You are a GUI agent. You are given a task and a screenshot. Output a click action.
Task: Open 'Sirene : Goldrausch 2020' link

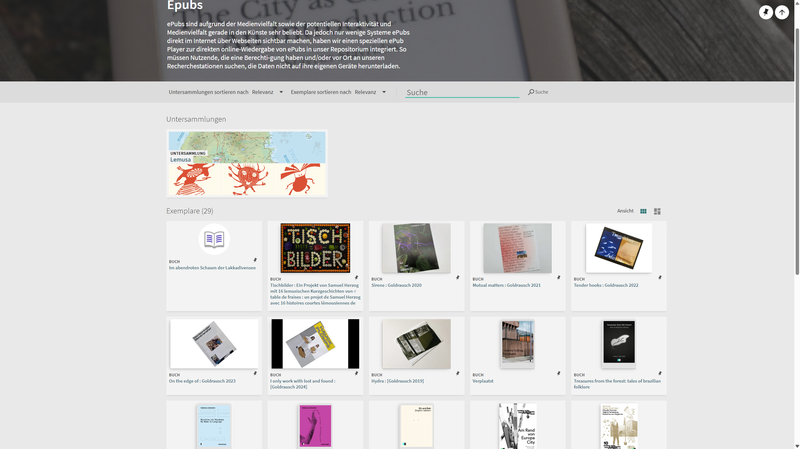pos(396,285)
